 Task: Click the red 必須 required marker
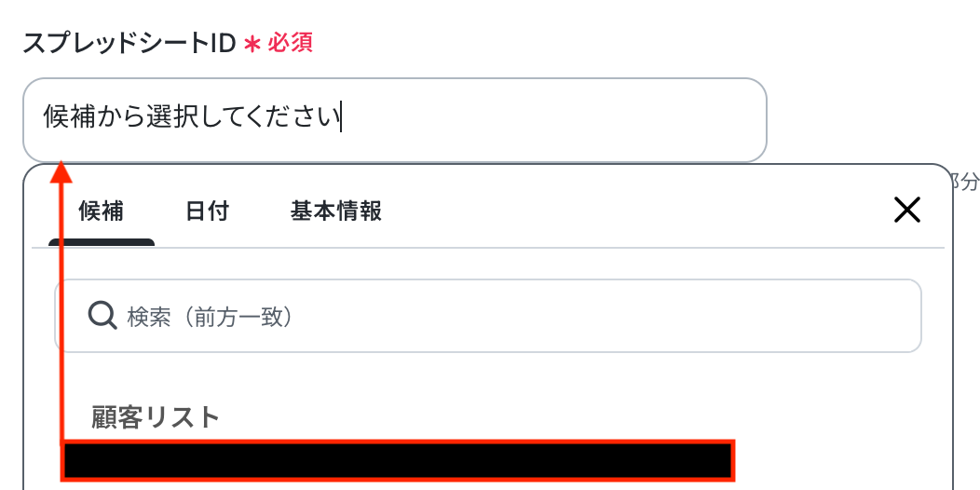[290, 43]
